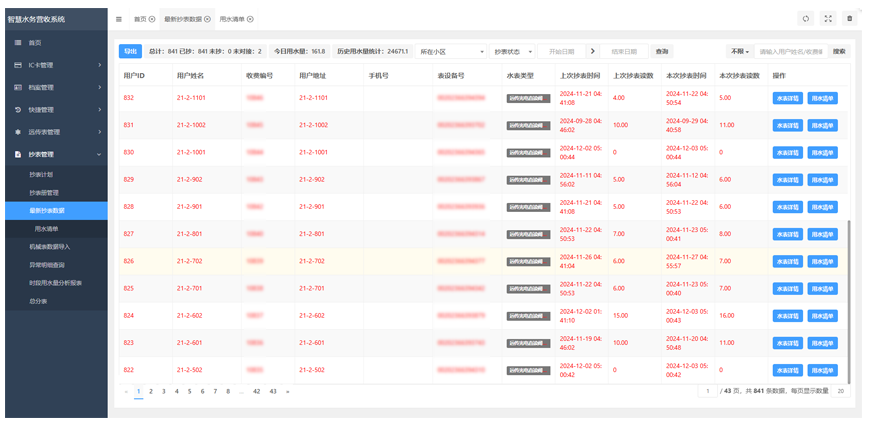Image resolution: width=871 pixels, height=423 pixels.
Task: Click the arrow icon between date fields
Action: click(x=592, y=51)
